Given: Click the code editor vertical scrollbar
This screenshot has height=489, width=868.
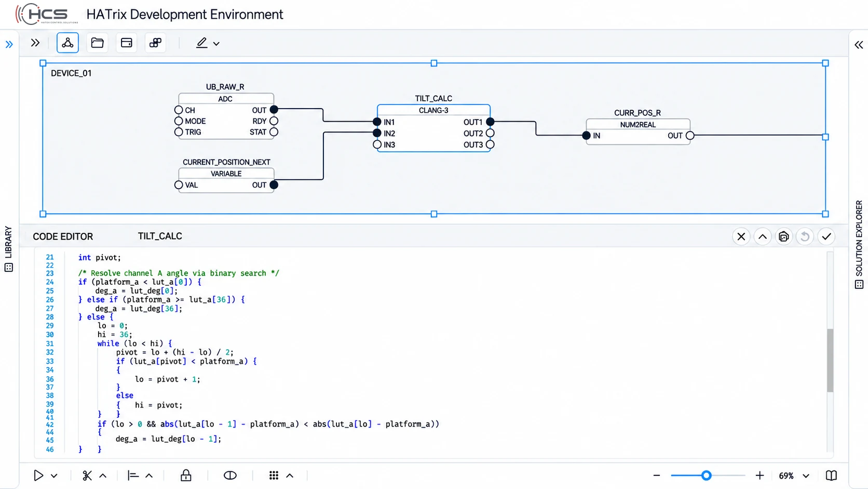Looking at the screenshot, I should click(830, 360).
